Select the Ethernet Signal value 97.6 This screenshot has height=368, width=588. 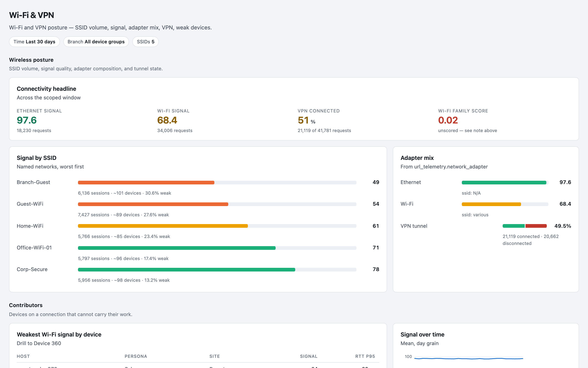27,120
